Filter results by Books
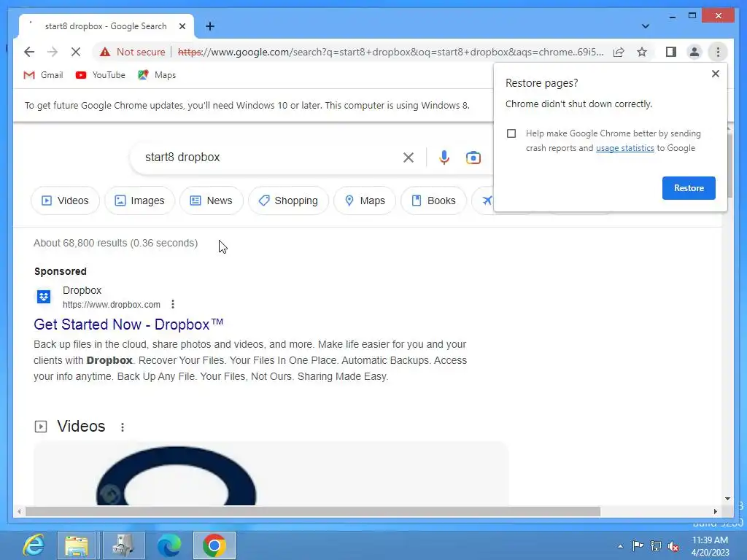The image size is (747, 560). [x=433, y=201]
